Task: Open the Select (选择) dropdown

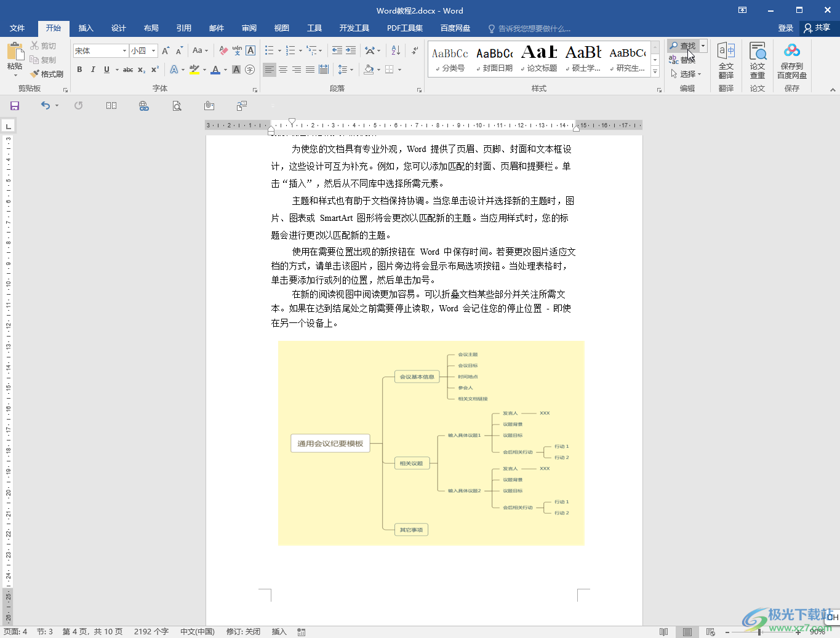Action: click(x=686, y=74)
